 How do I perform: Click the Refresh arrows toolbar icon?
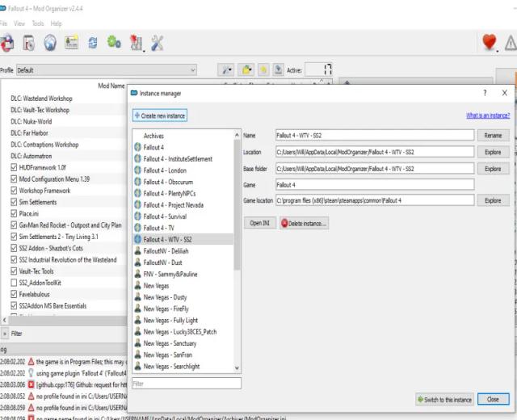pos(93,43)
